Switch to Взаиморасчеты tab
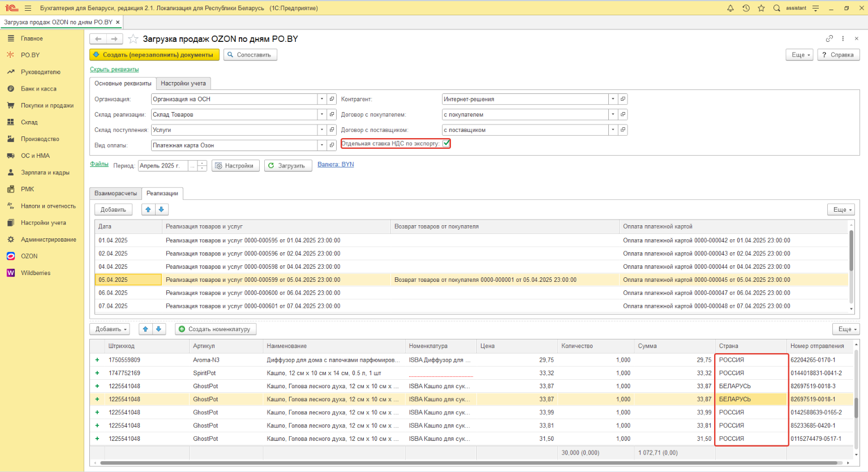Screen dimensions: 868x472 click(115, 194)
